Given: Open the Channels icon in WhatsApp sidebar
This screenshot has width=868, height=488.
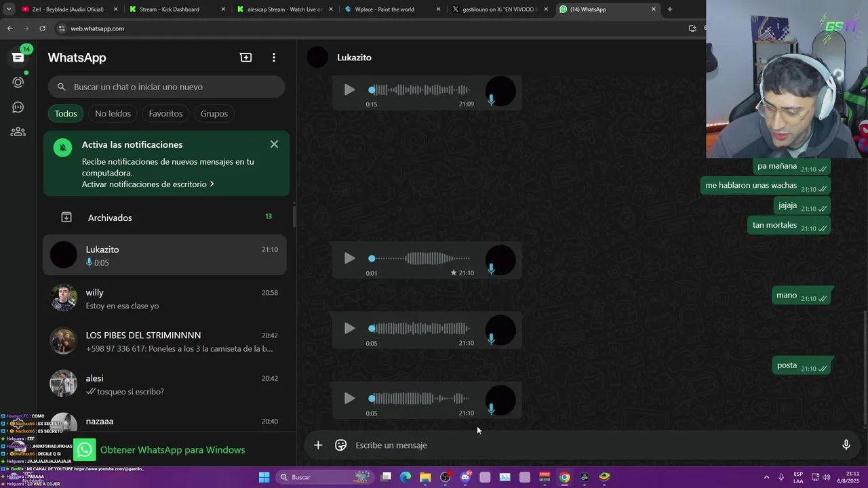Looking at the screenshot, I should pos(18,107).
